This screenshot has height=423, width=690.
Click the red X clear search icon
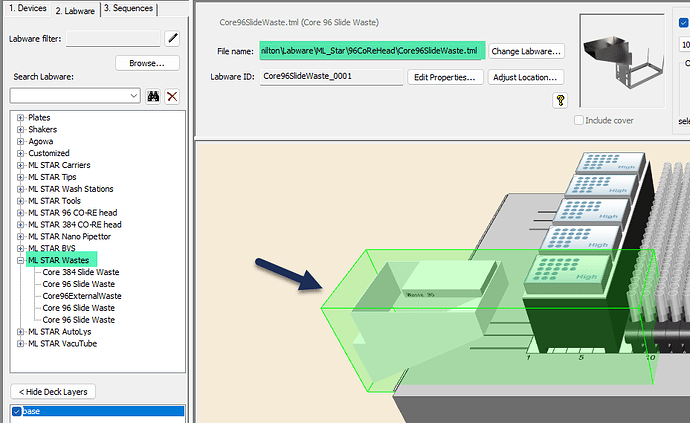[172, 96]
